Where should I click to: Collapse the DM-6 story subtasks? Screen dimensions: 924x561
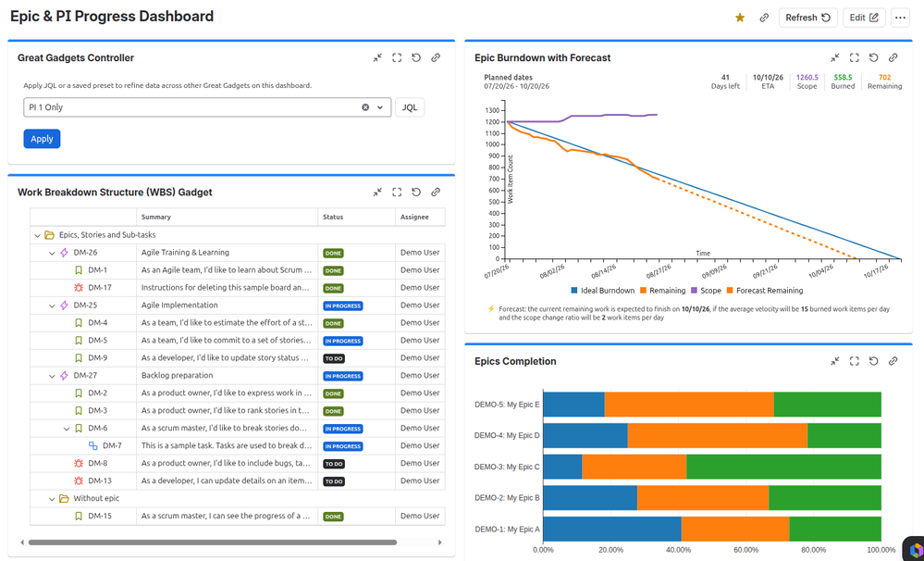(67, 429)
